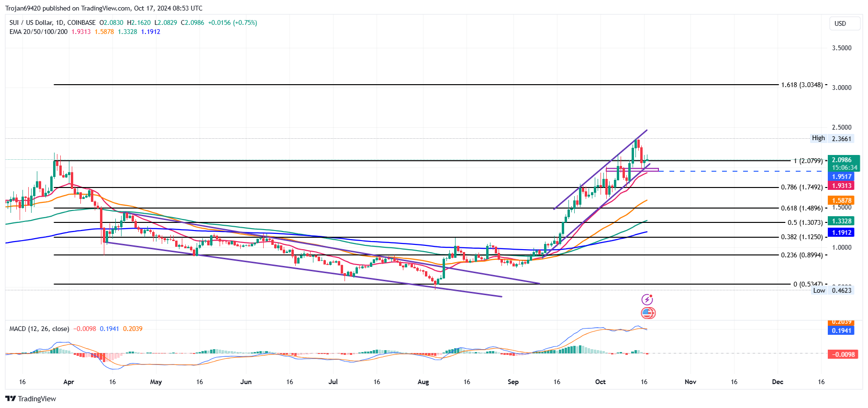
Task: Click the red MACD histogram label -0.0098
Action: [843, 354]
